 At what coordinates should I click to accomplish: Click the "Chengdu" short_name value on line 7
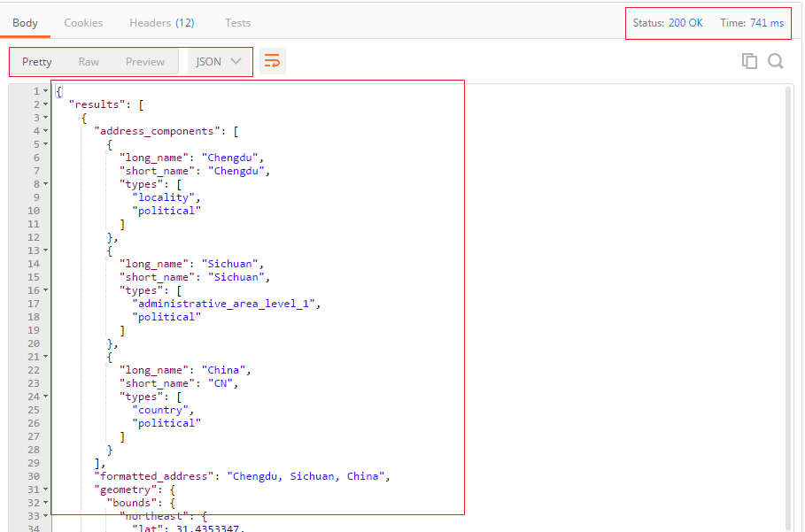coord(236,171)
